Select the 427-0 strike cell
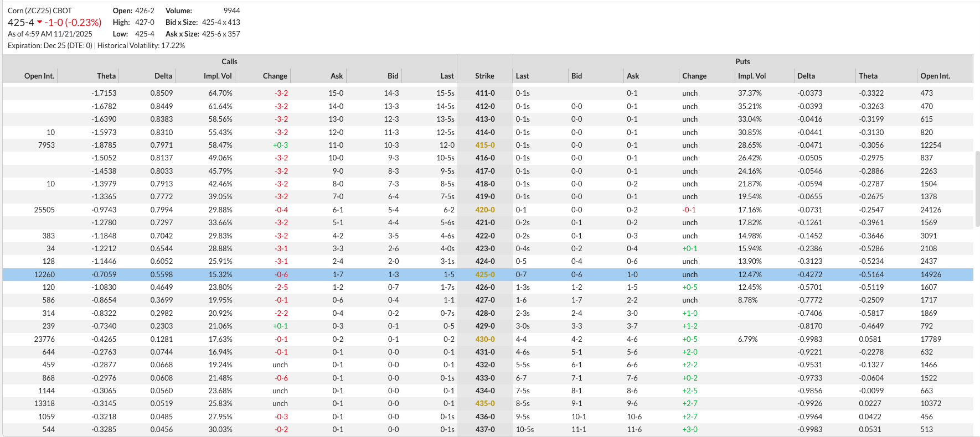 485,300
